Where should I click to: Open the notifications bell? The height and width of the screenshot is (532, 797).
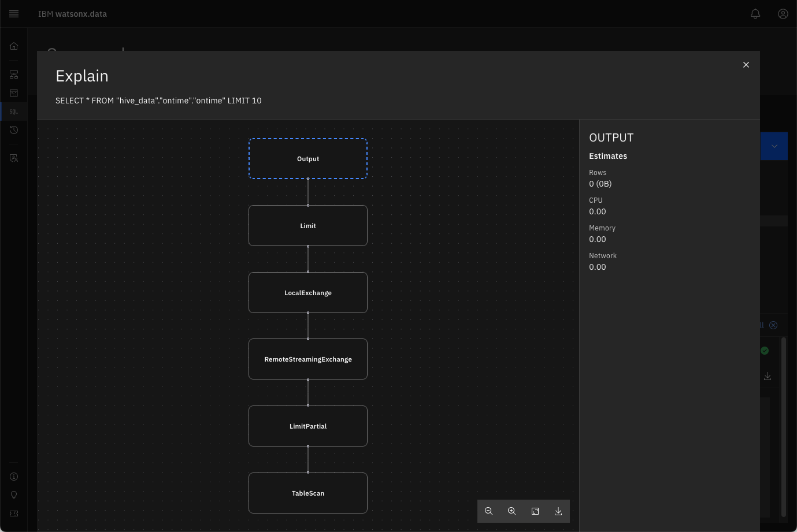[x=755, y=14]
